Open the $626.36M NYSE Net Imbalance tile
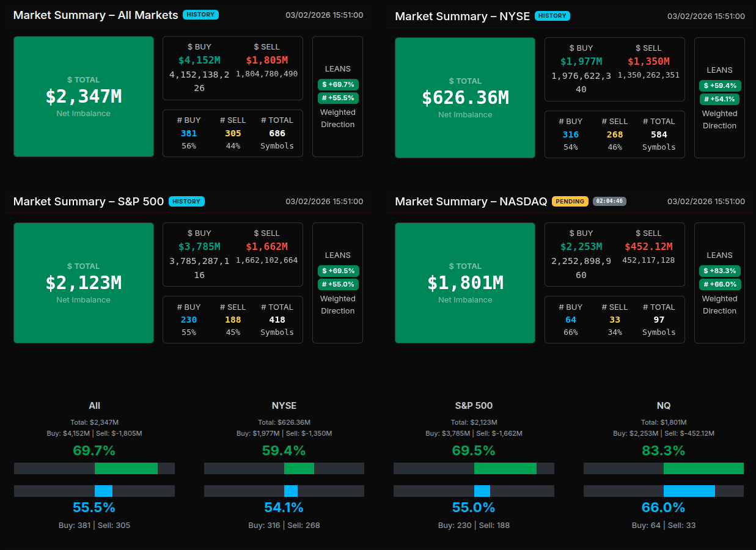 pos(465,98)
